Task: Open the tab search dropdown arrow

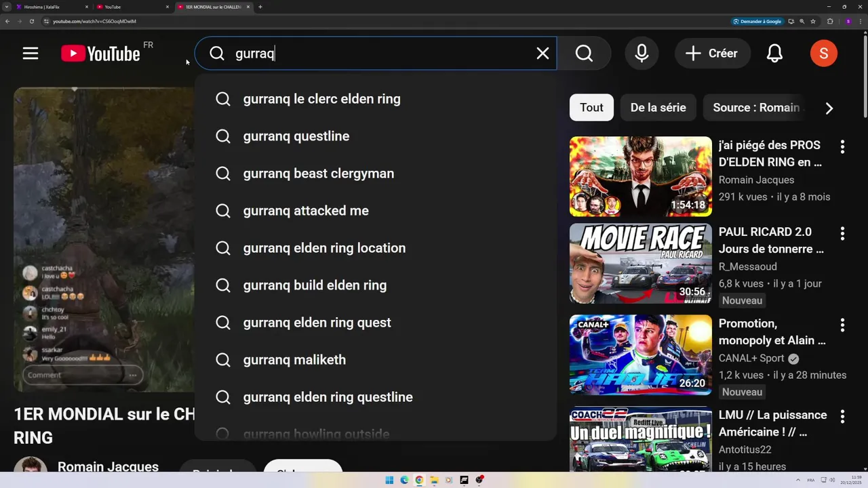Action: 6,7
